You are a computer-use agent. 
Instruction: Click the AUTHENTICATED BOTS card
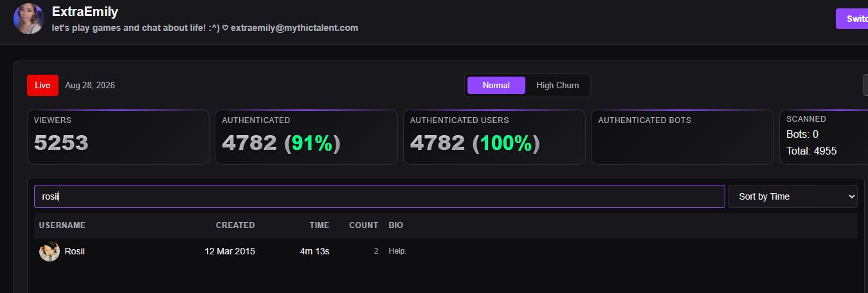tap(682, 137)
